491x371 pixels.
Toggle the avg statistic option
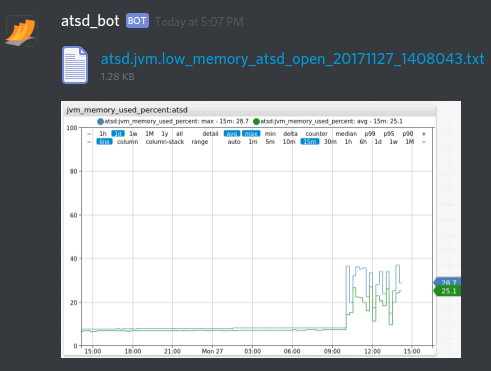click(232, 134)
